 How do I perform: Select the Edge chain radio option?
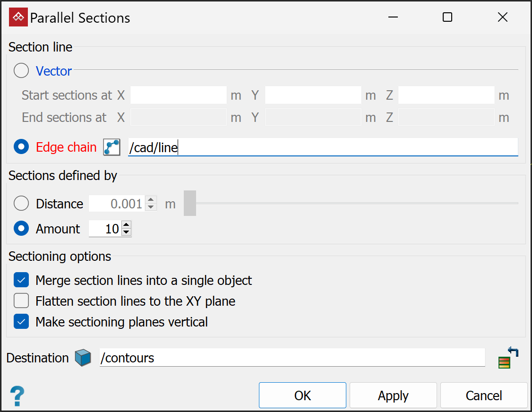[x=21, y=147]
